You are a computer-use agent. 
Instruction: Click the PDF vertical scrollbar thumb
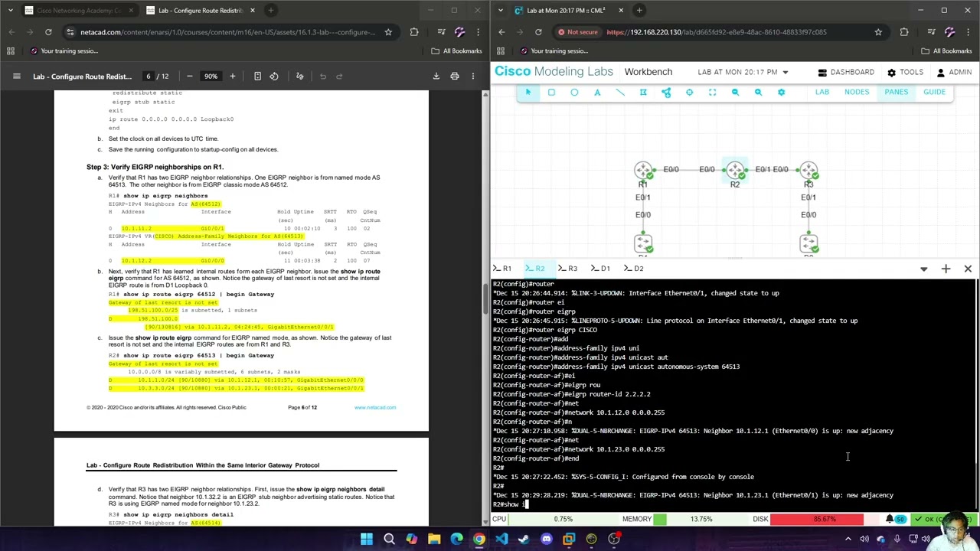pos(485,299)
